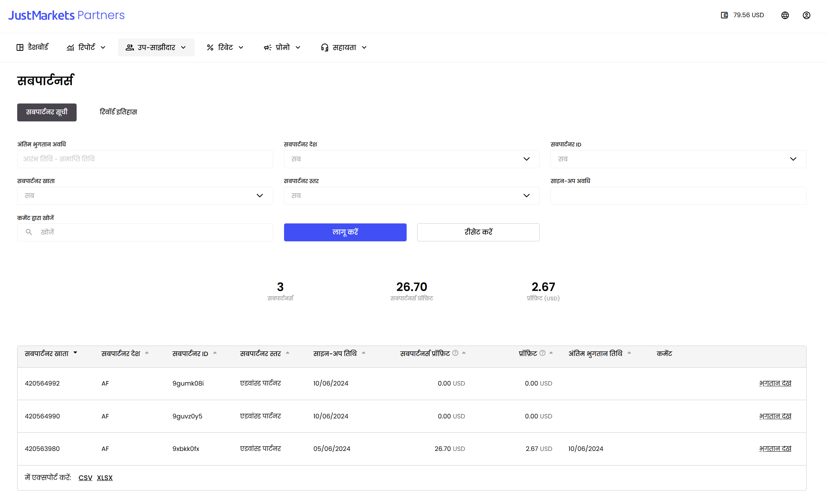Click help icon next to प्रॉफ़िट column

[542, 353]
